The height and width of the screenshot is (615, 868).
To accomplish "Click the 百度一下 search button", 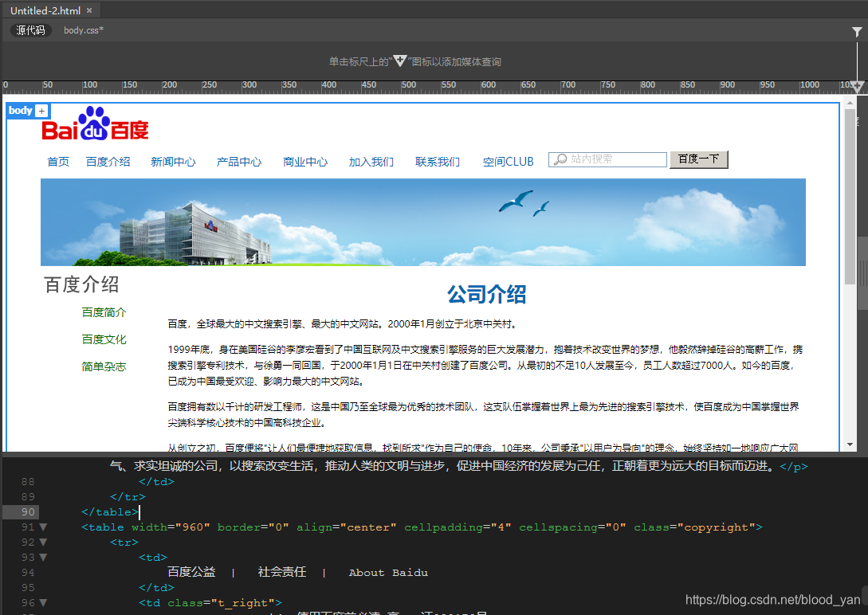I will coord(698,159).
